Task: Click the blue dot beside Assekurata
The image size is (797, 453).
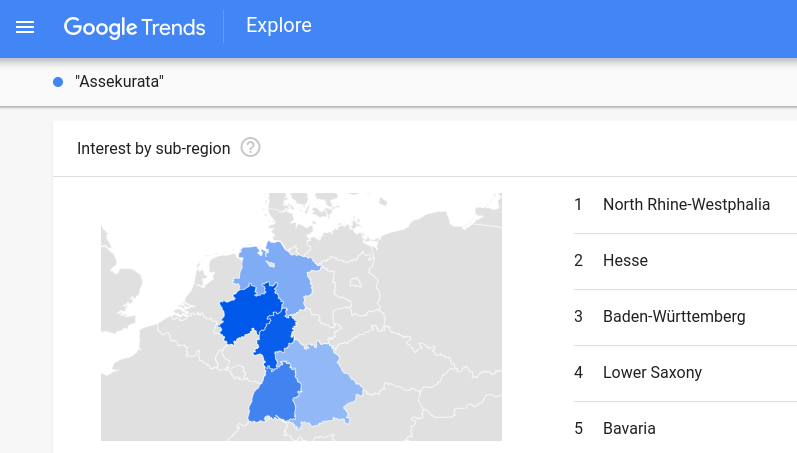Action: [x=58, y=82]
